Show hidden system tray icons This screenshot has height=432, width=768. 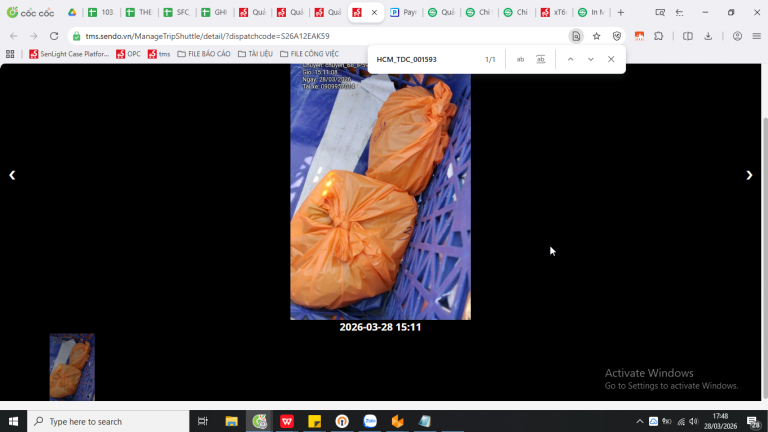pyautogui.click(x=640, y=421)
